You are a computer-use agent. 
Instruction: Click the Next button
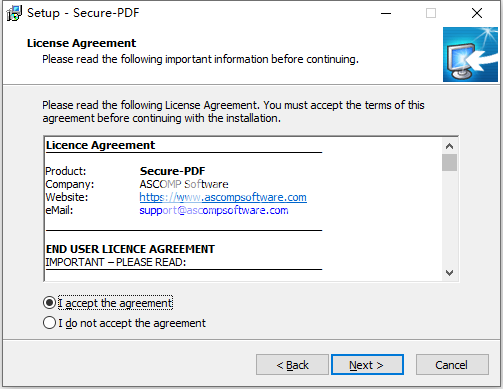click(x=367, y=365)
